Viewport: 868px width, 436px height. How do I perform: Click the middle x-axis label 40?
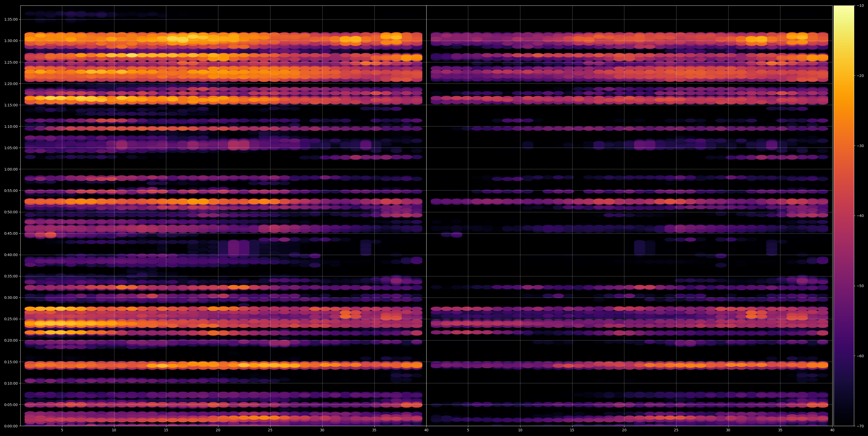click(x=426, y=430)
